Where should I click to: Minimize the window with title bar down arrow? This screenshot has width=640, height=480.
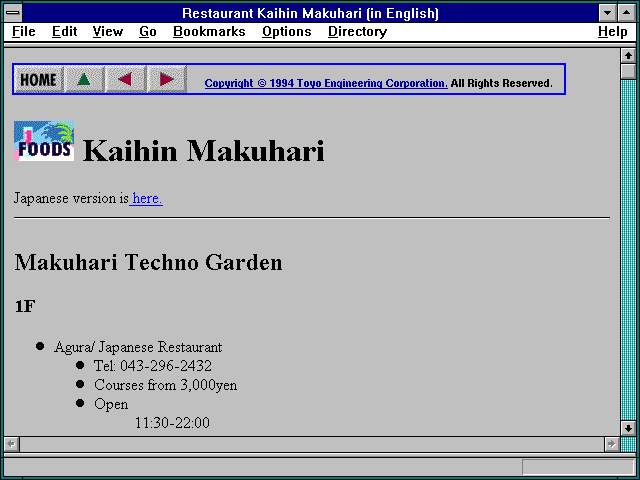point(607,13)
